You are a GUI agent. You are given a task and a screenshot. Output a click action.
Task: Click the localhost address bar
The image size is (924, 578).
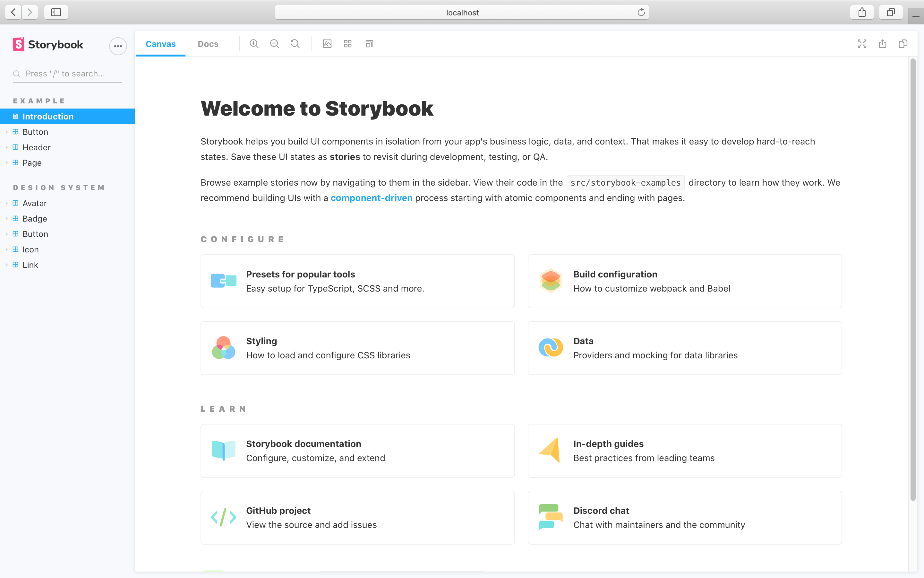462,12
